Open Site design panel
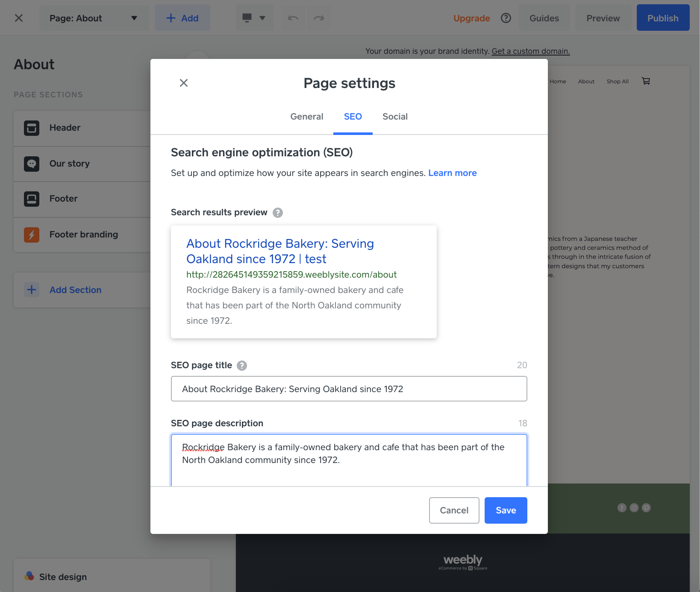Viewport: 700px width, 592px height. 112,575
